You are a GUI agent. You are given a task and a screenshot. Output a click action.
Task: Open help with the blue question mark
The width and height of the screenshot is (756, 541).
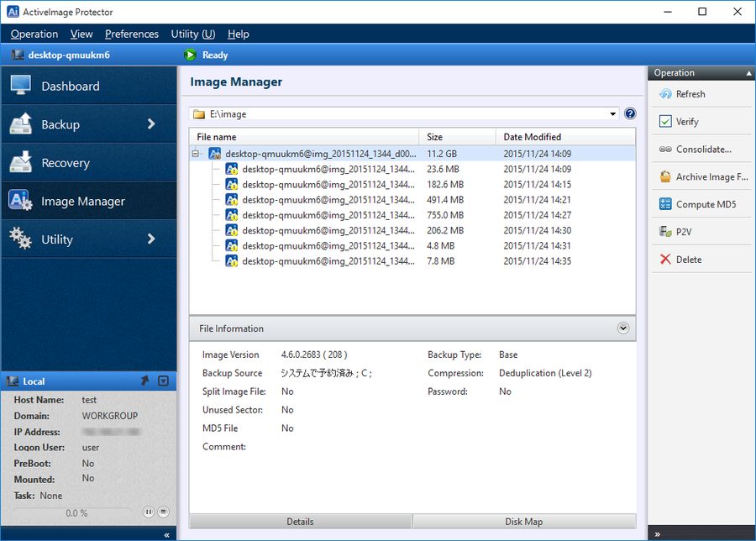click(630, 113)
